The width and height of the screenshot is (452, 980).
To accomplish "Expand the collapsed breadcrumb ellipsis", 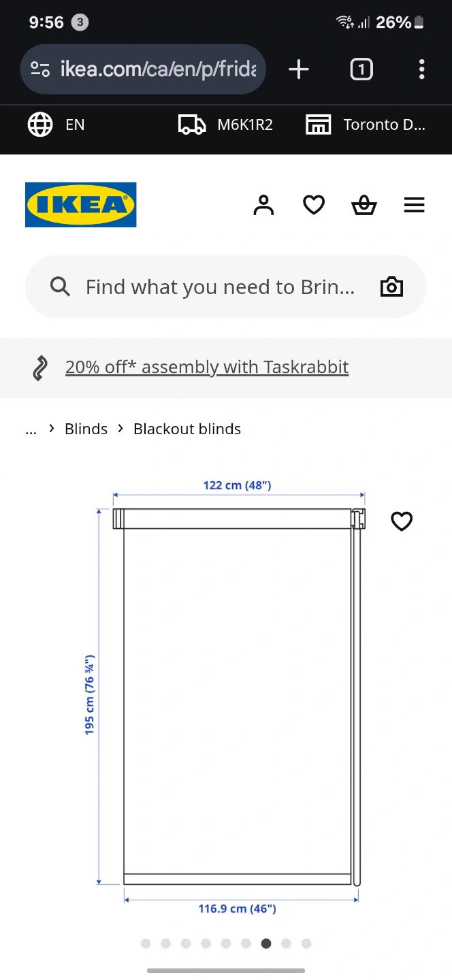I will (x=31, y=429).
